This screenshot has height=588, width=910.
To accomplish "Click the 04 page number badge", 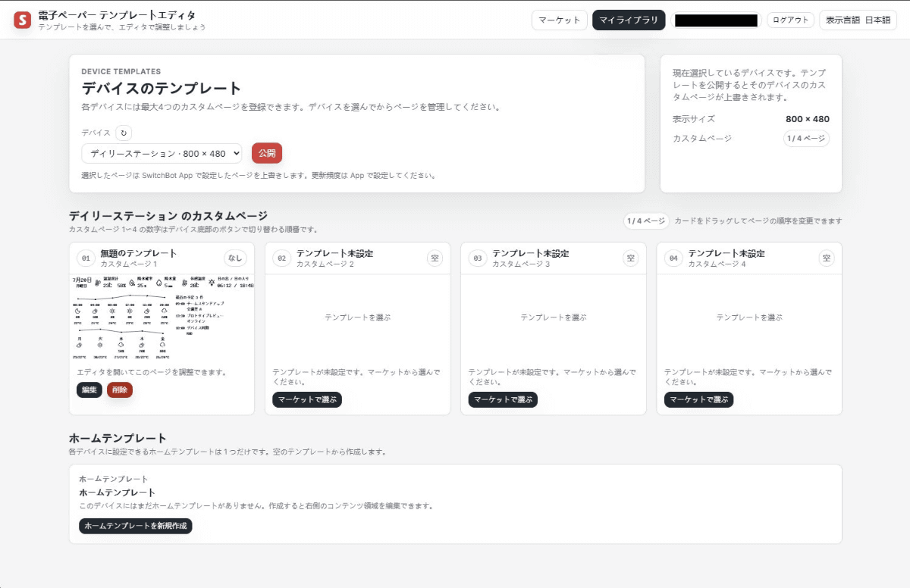I will [x=673, y=258].
